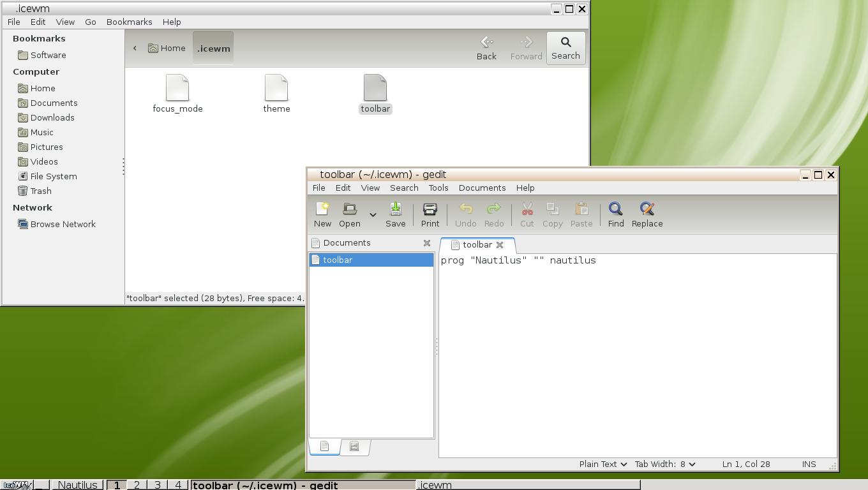868x490 pixels.
Task: Open the Documents menu in gedit
Action: click(482, 188)
